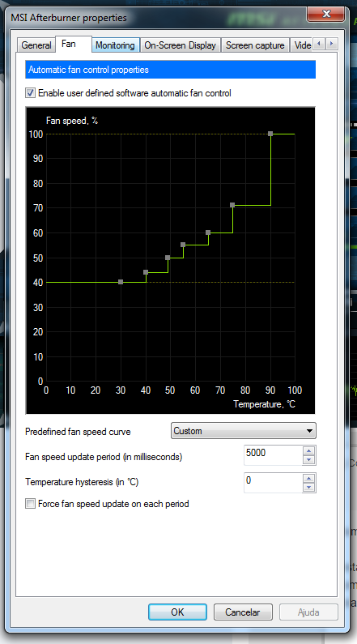Decrease fan speed update period with down arrow
The width and height of the screenshot is (357, 644).
(x=308, y=459)
